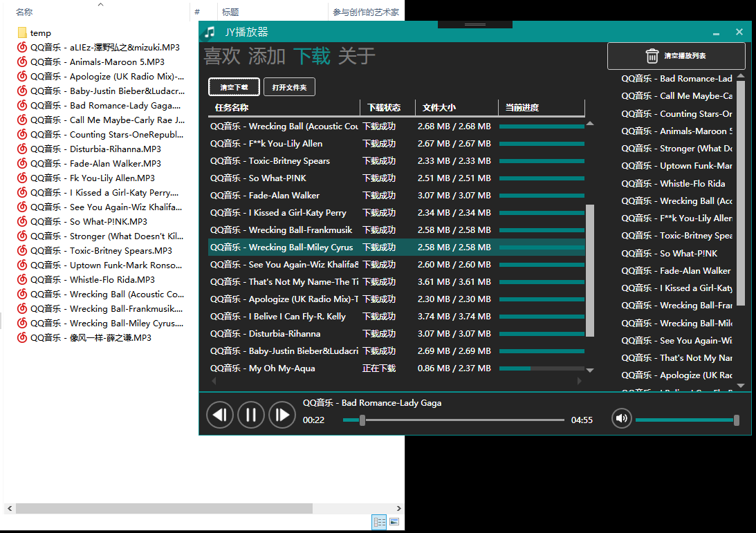Click the icon for Animals-Maroon 5.MP3
Image resolution: width=756 pixels, height=533 pixels.
[21, 62]
